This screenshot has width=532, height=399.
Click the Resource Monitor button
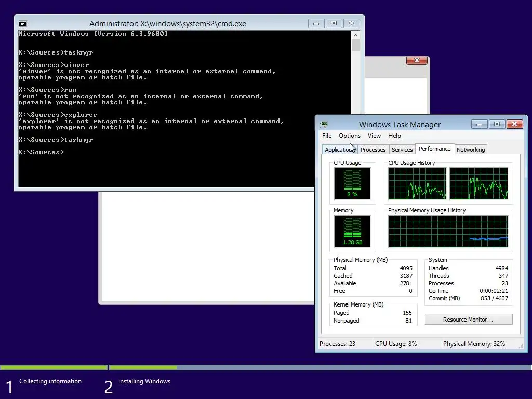pyautogui.click(x=469, y=320)
